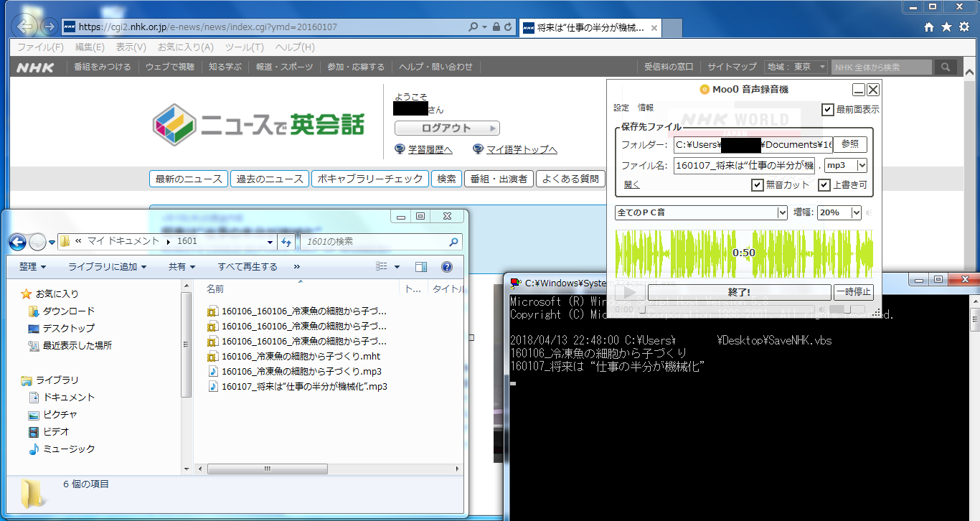Open the 整理 dropdown in Explorer
The height and width of the screenshot is (521, 980).
point(32,266)
